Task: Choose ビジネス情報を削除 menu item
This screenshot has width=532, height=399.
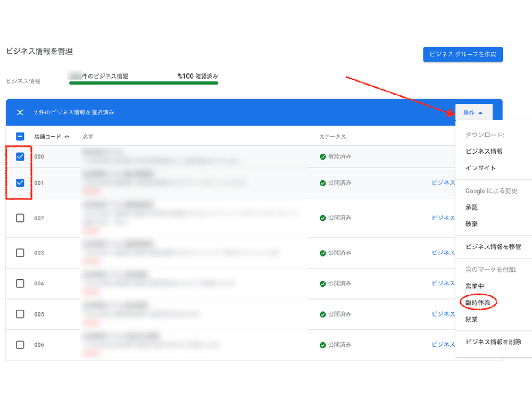Action: tap(493, 342)
